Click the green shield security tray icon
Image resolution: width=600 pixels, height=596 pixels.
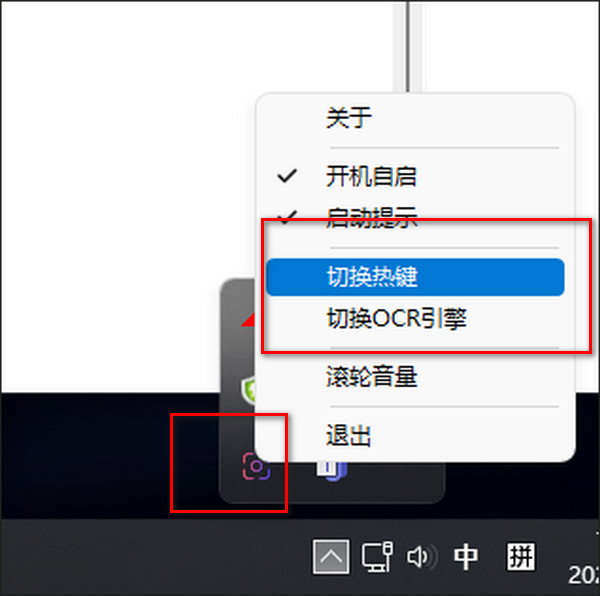(x=249, y=389)
